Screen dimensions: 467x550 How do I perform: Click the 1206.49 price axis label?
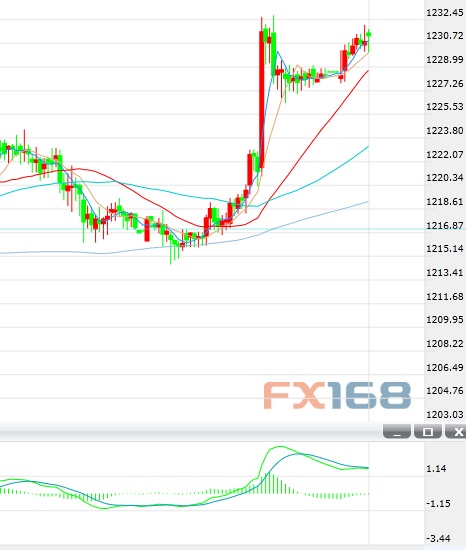coord(445,367)
